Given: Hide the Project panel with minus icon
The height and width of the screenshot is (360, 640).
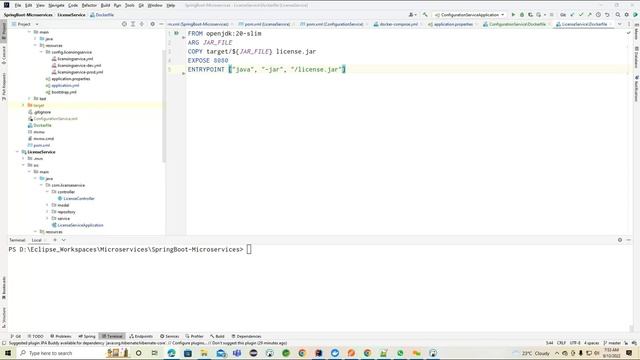Looking at the screenshot, I should 161,24.
